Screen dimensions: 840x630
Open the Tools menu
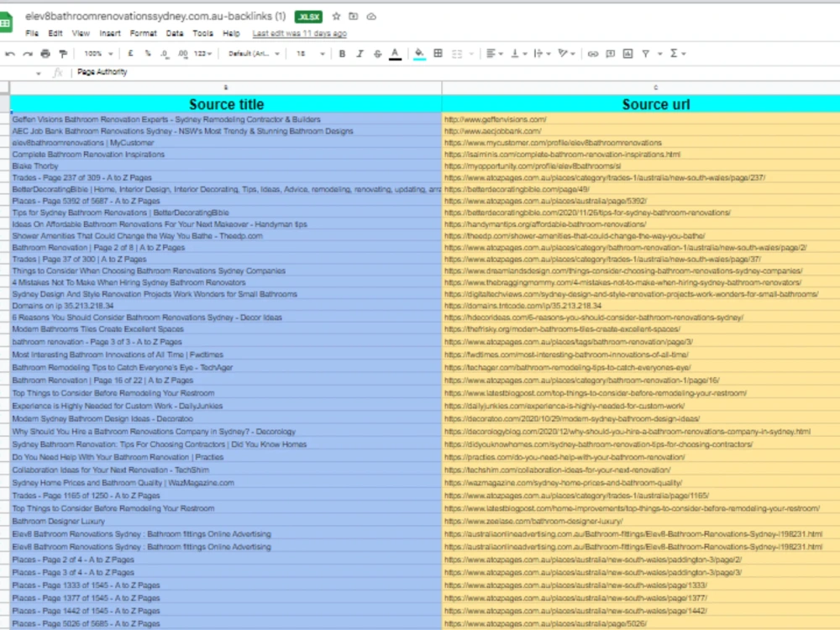(x=203, y=34)
